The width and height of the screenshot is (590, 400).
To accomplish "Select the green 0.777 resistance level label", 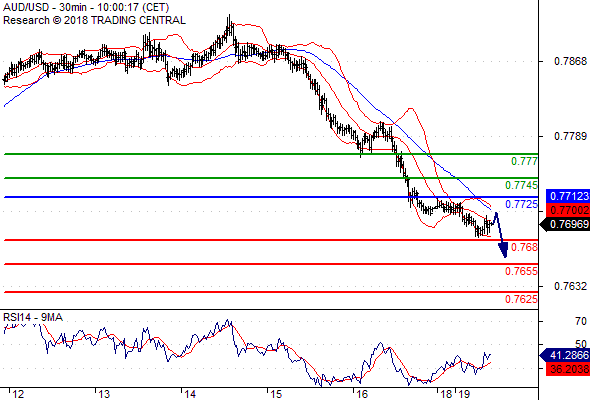I will 524,161.
